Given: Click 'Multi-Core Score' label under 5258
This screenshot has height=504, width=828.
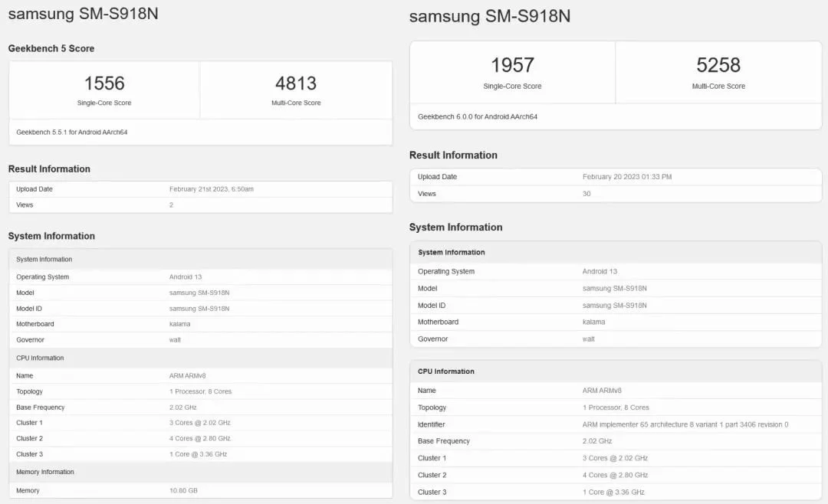Looking at the screenshot, I should [x=718, y=86].
